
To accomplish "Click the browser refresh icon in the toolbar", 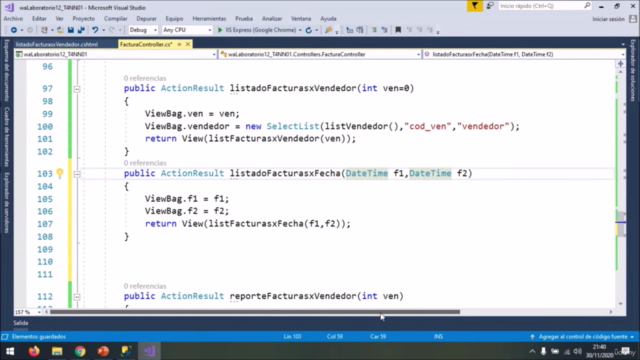I will coord(309,30).
